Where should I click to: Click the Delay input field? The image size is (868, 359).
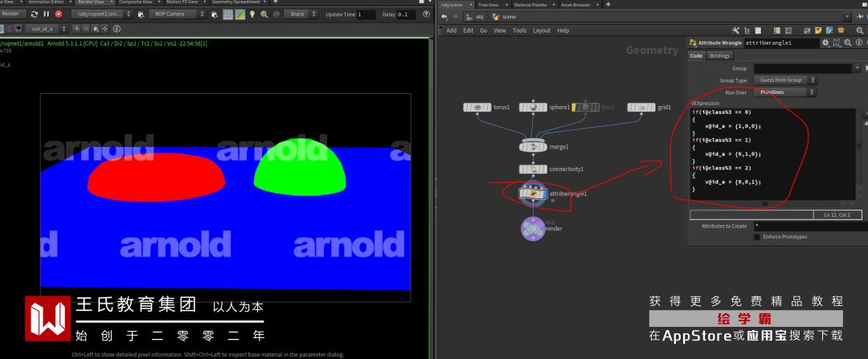[x=406, y=14]
